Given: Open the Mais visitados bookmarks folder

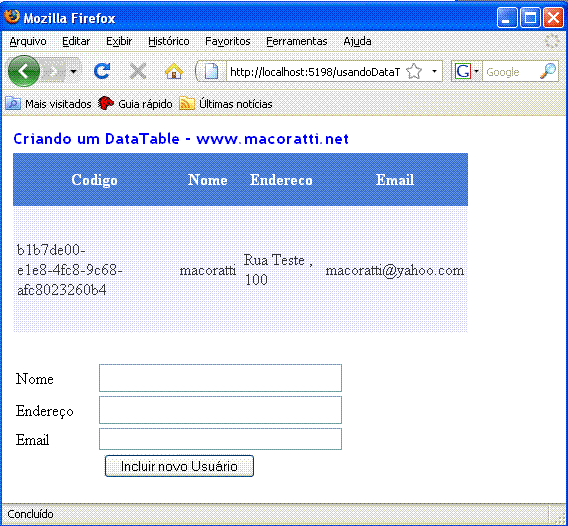Looking at the screenshot, I should (48, 104).
